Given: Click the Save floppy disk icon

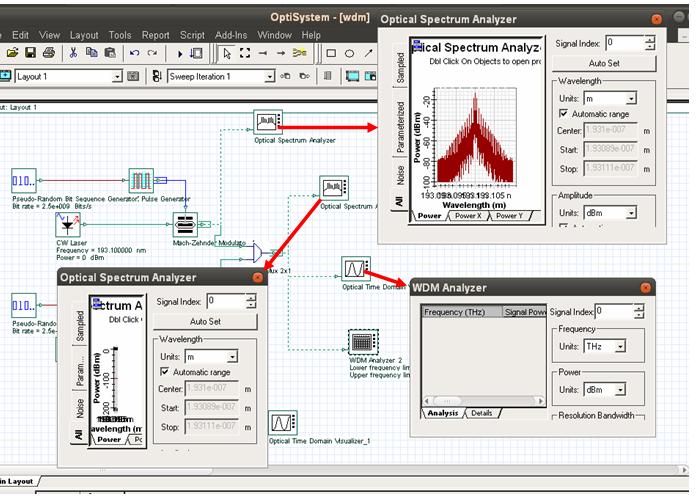Looking at the screenshot, I should coord(30,53).
